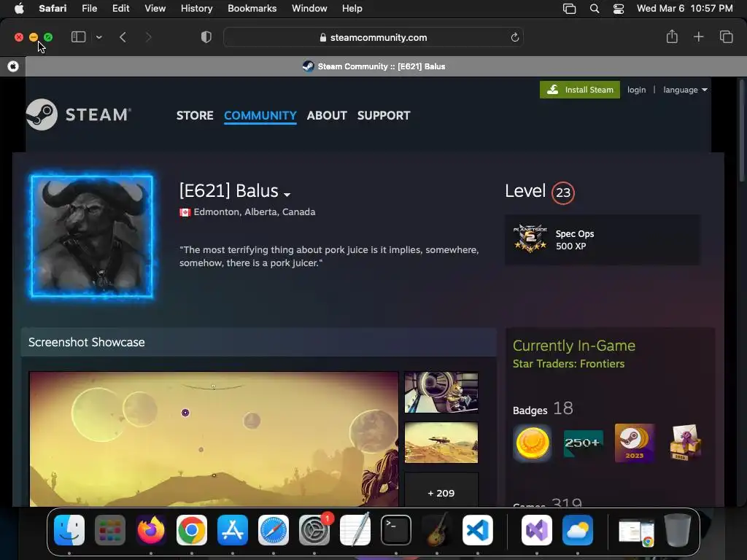Open GarageBand guitar icon in Dock
Screen dimensions: 747x560
437,530
